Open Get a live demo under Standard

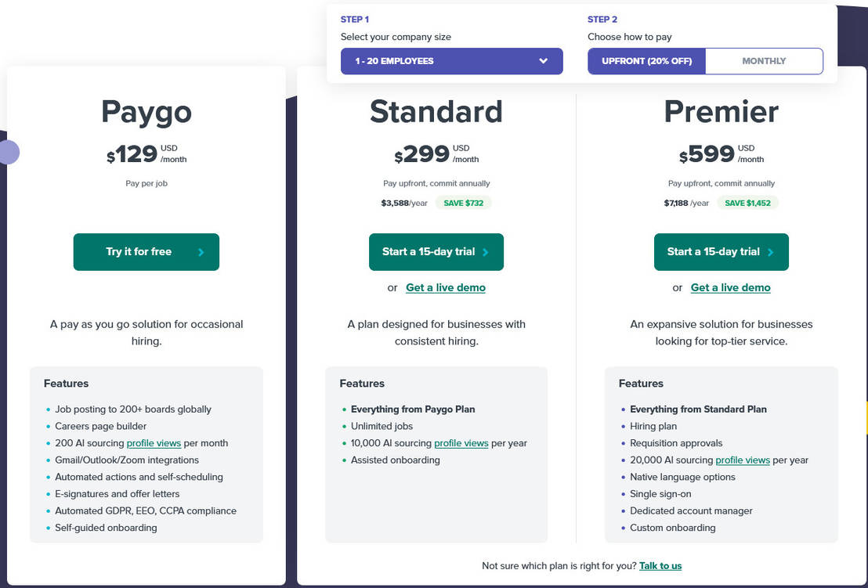tap(446, 287)
